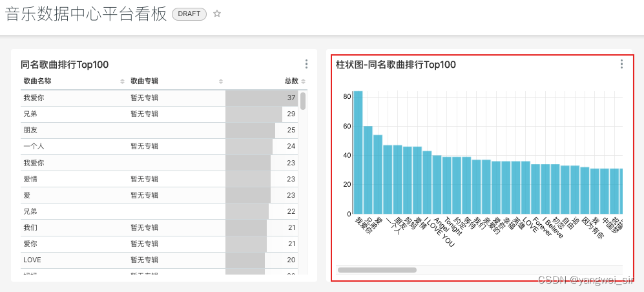This screenshot has width=644, height=292.
Task: Click the total value 29
Action: pos(291,114)
